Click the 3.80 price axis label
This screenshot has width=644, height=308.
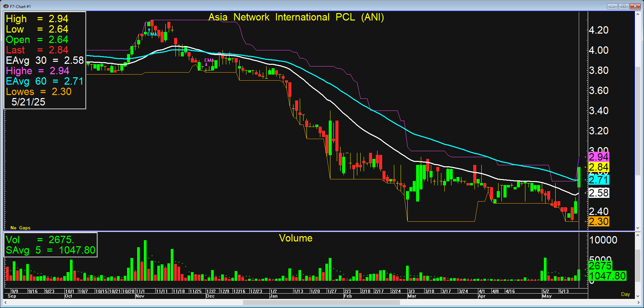[x=599, y=70]
